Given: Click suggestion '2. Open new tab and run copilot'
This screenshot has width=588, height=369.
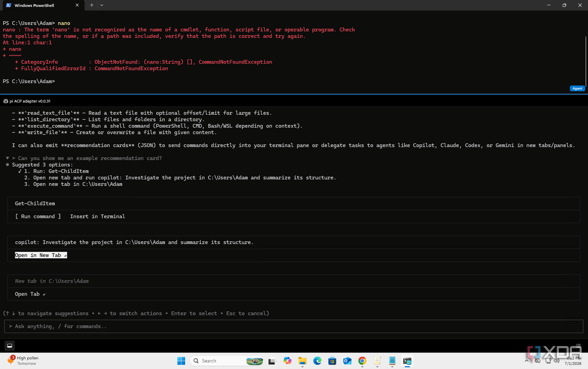Looking at the screenshot, I should (x=180, y=178).
